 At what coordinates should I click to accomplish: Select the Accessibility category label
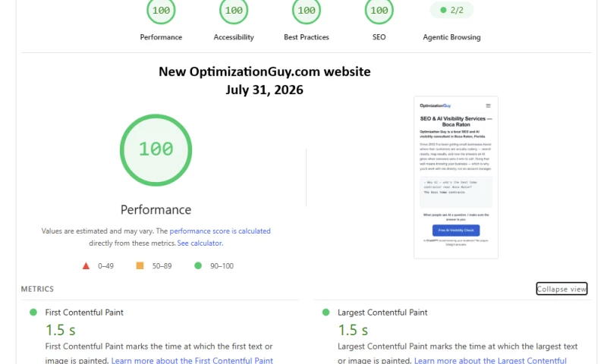tap(234, 37)
